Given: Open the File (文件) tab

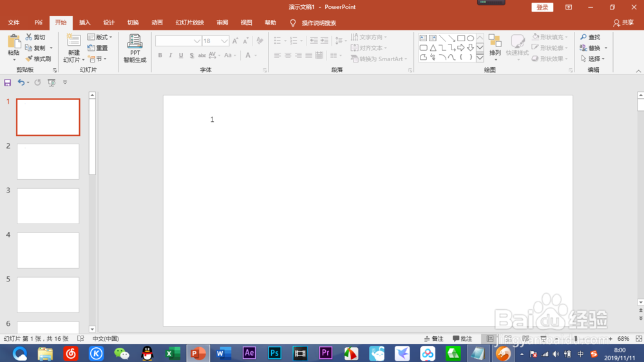Looking at the screenshot, I should tap(14, 23).
